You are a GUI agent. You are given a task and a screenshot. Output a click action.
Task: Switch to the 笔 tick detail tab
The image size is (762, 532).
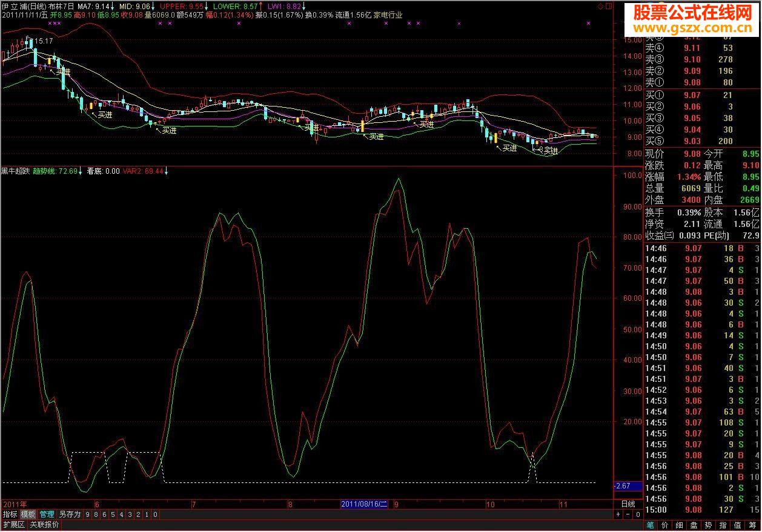[x=651, y=525]
